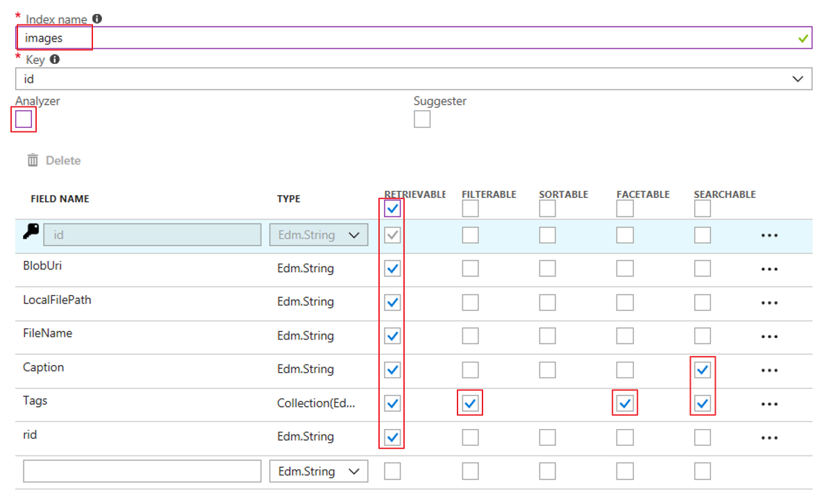
Task: Toggle the Sortable header checkbox
Action: click(x=548, y=208)
